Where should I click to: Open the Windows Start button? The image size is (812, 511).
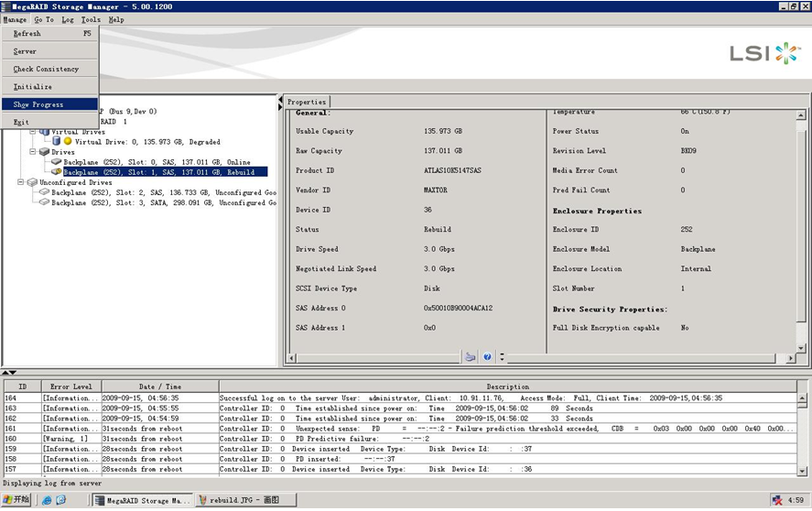tap(16, 500)
